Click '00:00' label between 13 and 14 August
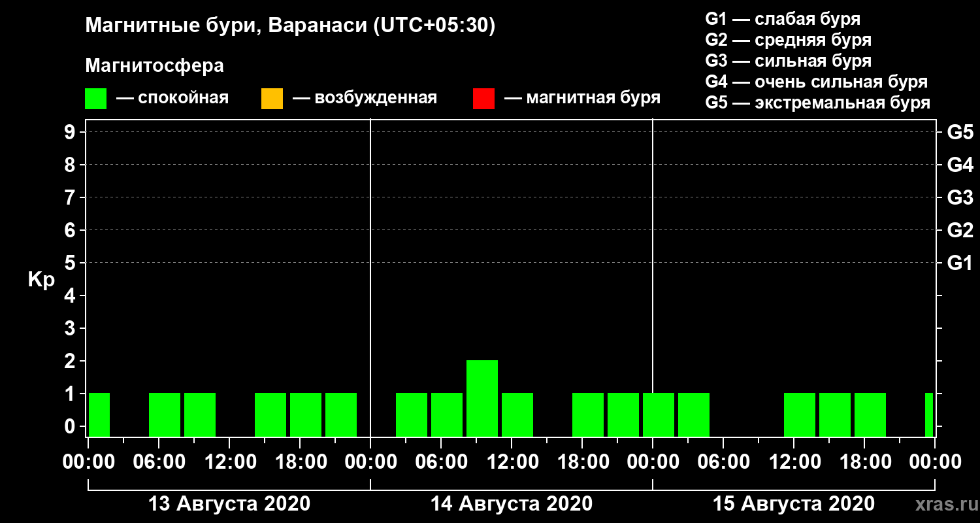This screenshot has width=980, height=523. pyautogui.click(x=370, y=462)
